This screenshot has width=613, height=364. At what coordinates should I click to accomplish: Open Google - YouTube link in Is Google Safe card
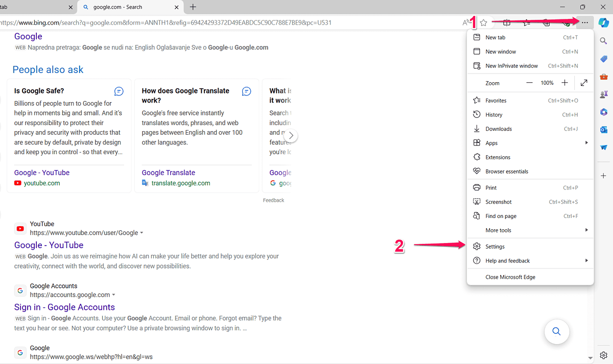click(42, 173)
